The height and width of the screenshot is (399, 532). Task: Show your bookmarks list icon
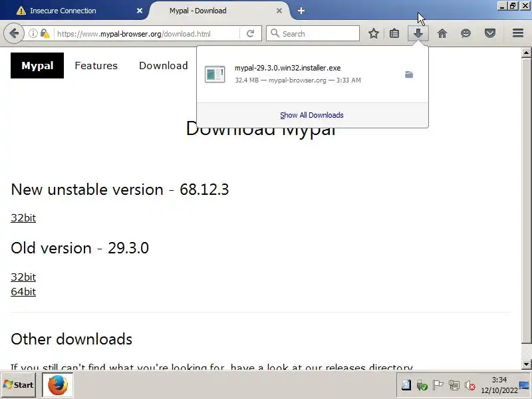[x=394, y=34]
